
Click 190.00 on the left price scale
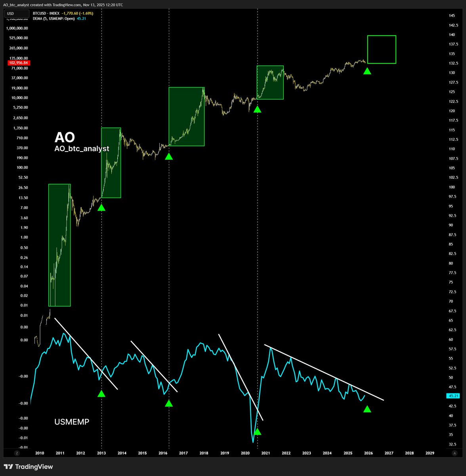coord(22,158)
